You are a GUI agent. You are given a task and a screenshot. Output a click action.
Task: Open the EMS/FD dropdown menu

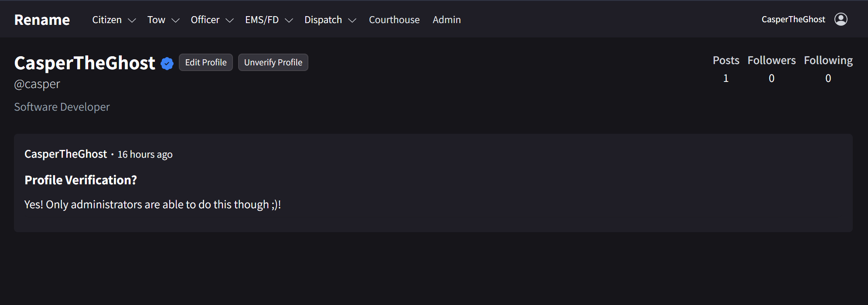point(269,20)
